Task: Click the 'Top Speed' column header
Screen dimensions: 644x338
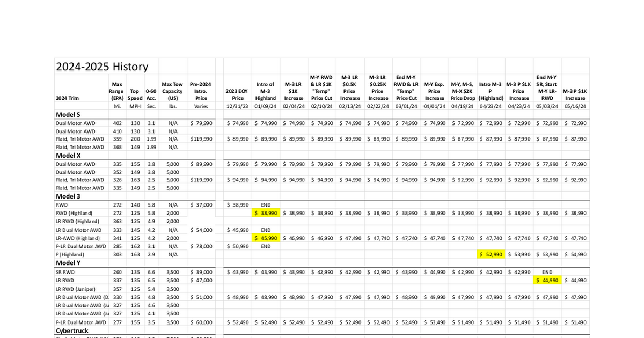Action: tap(135, 95)
